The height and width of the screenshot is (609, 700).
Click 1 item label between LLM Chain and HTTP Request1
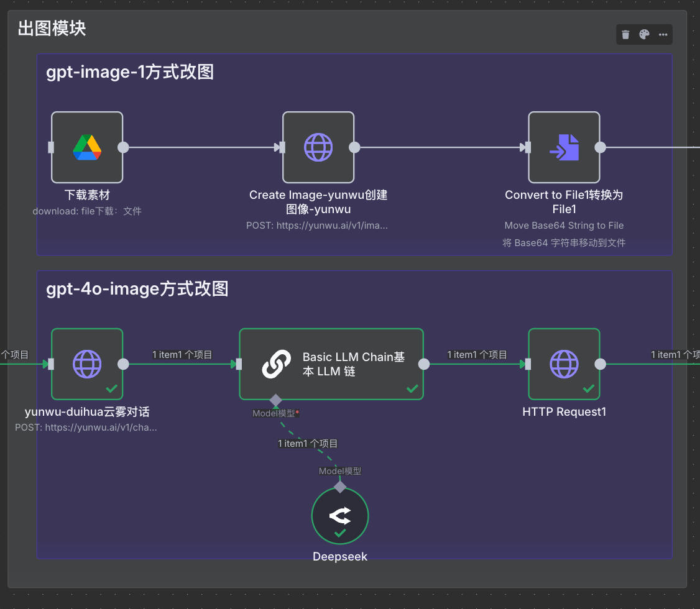coord(477,355)
